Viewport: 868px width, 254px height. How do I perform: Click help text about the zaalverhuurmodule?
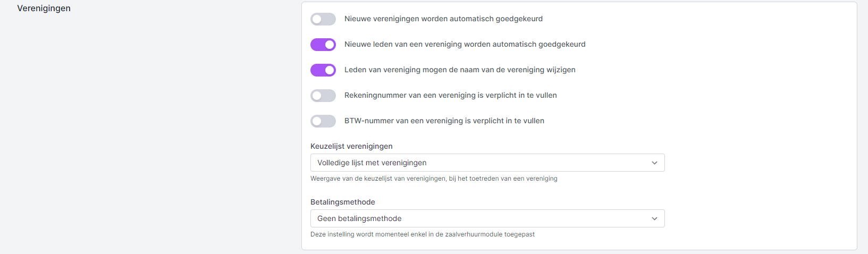click(x=422, y=234)
